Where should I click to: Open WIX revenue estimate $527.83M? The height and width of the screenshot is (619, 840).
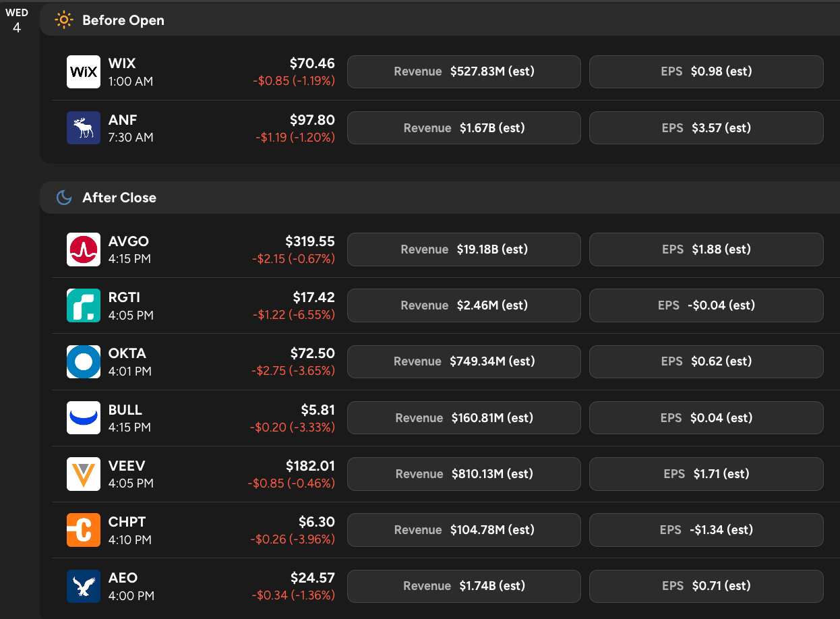coord(464,71)
